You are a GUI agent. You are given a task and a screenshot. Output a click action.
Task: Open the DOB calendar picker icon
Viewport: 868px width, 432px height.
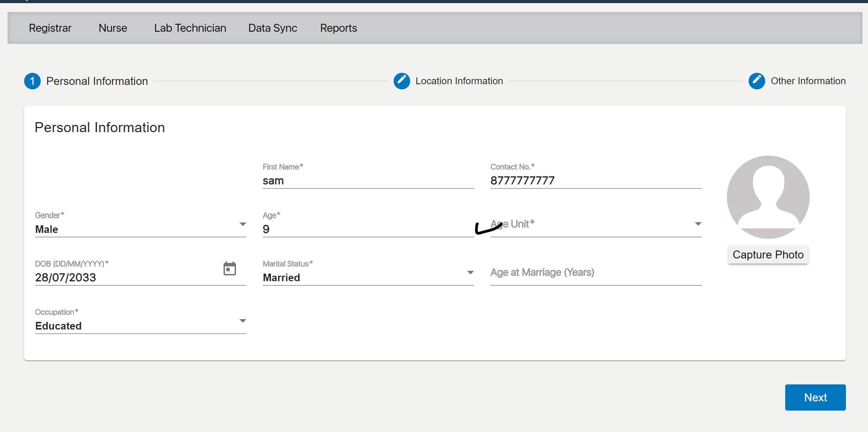(x=229, y=269)
